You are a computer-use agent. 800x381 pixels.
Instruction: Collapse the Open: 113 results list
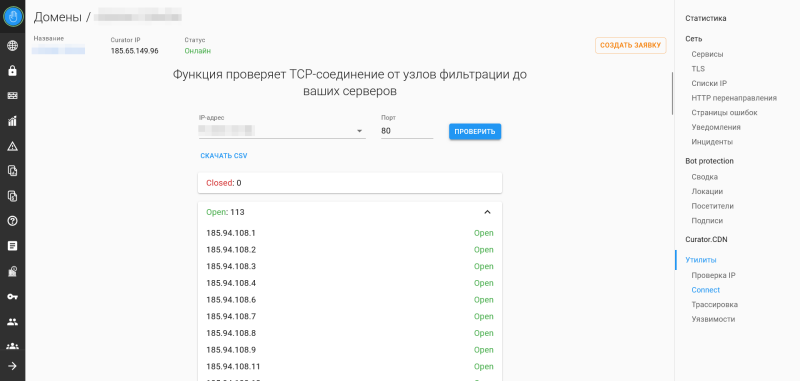coord(487,212)
